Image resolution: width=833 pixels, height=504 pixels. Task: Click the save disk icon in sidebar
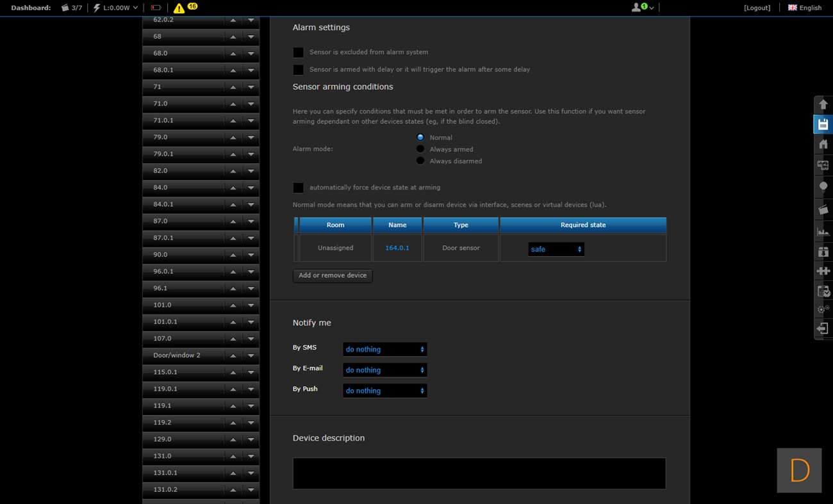823,124
